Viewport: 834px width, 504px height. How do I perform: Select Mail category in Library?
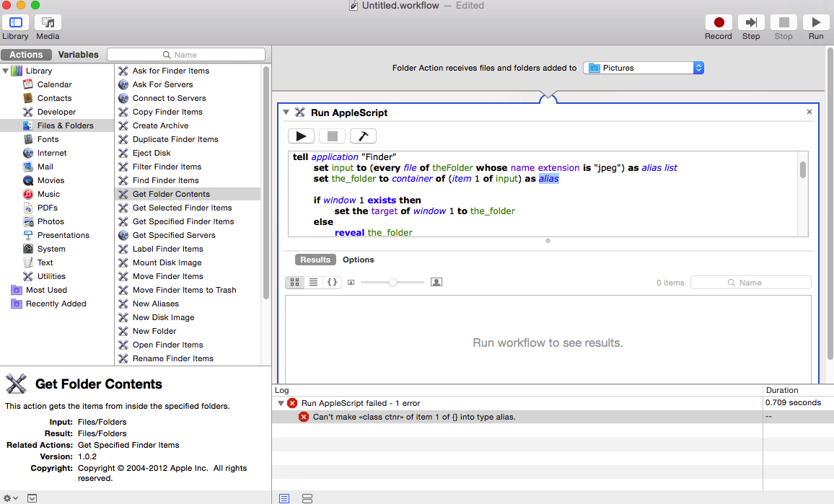coord(45,167)
